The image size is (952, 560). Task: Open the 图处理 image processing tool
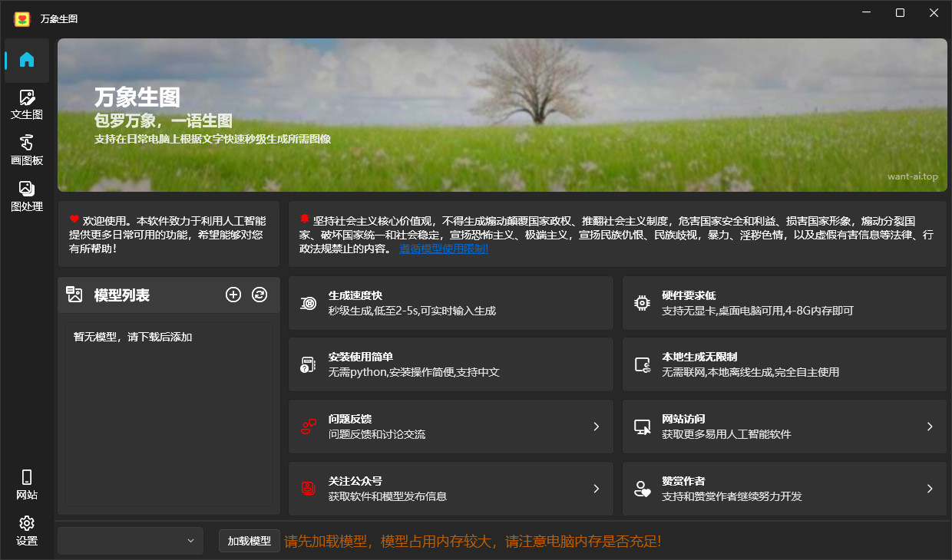click(x=26, y=196)
